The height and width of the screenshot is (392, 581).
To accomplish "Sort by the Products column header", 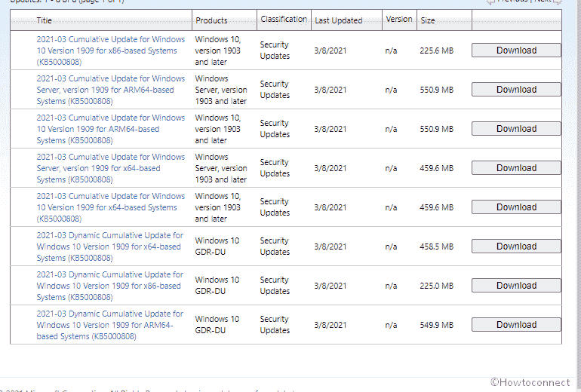I will coord(212,20).
